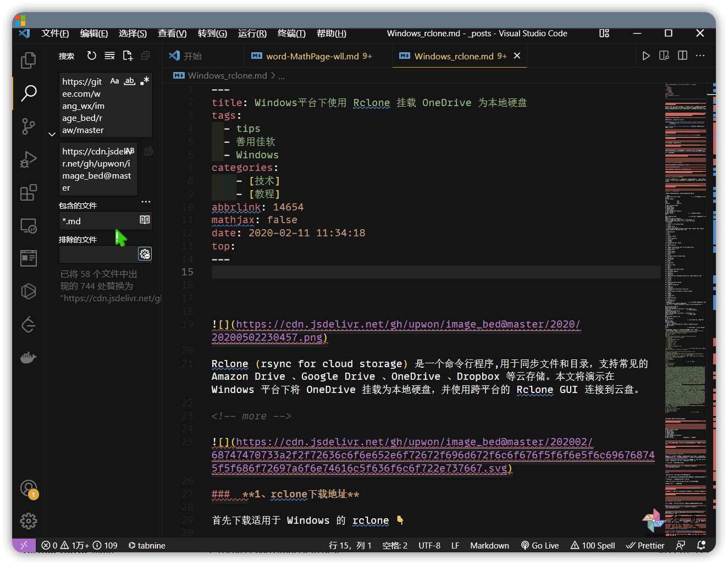This screenshot has width=728, height=565.
Task: Open a new search editor
Action: point(128,56)
